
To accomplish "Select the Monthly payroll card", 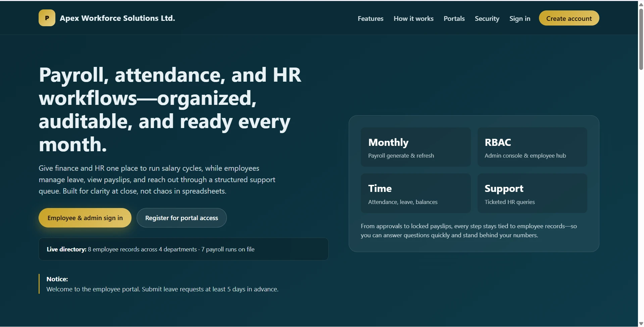I will 415,147.
